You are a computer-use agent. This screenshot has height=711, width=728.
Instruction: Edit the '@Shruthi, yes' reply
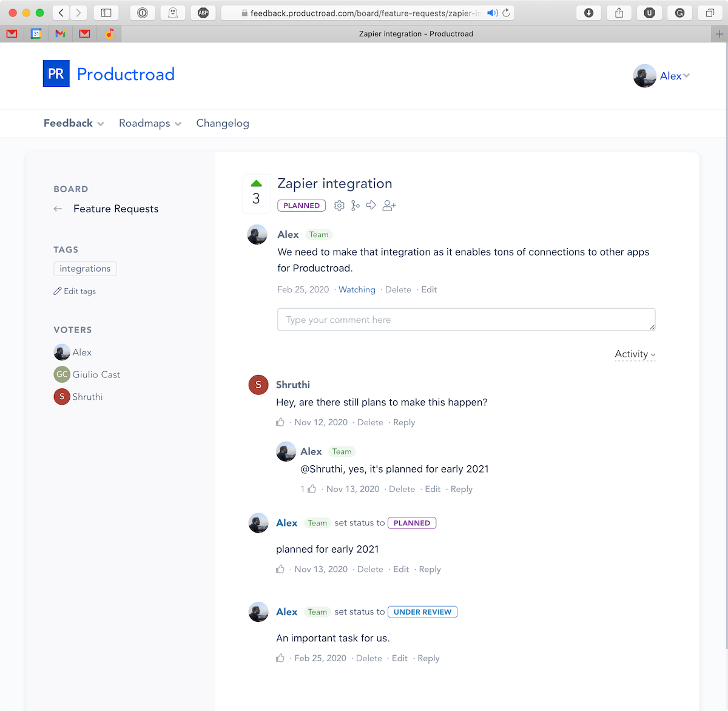[x=433, y=489]
